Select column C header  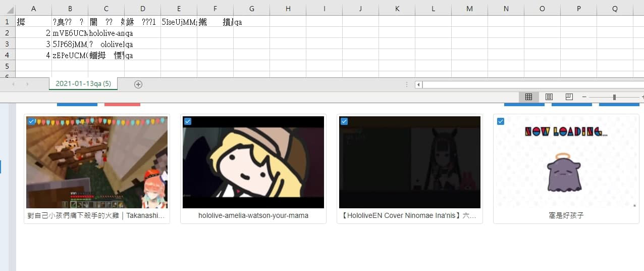[x=106, y=9]
